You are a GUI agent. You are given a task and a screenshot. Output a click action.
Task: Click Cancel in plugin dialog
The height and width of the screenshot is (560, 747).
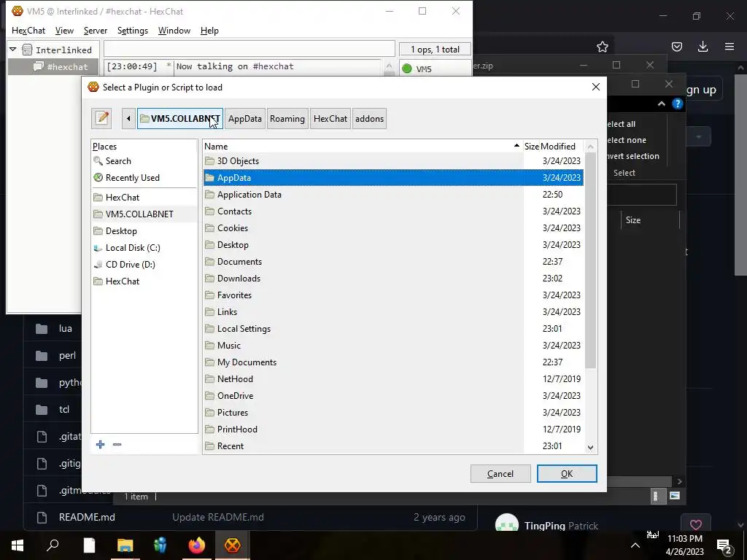pyautogui.click(x=500, y=474)
